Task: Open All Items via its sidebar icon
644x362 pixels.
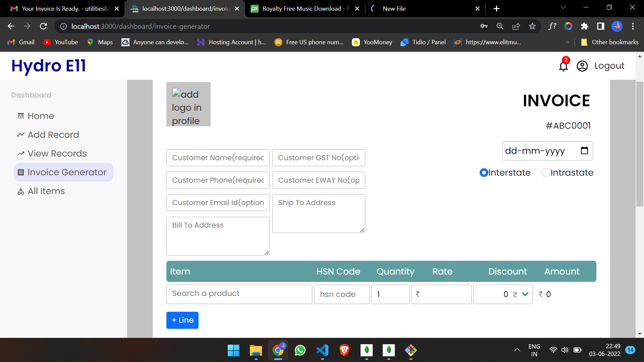Action: coord(21,191)
